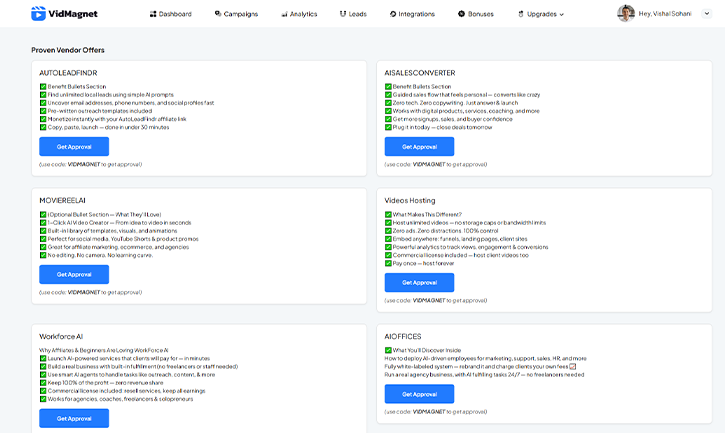Viewport: 725px width, 433px height.
Task: Click the MOVIEREELAI card title
Action: 62,201
